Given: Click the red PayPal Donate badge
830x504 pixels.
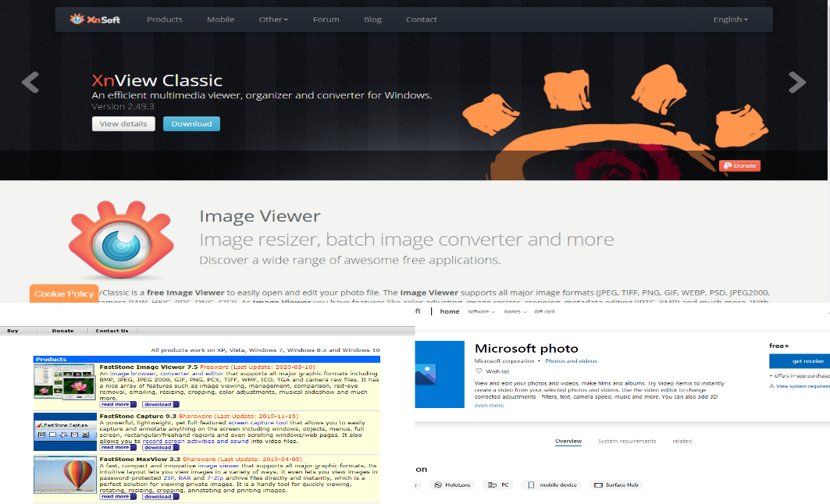Looking at the screenshot, I should (x=739, y=165).
